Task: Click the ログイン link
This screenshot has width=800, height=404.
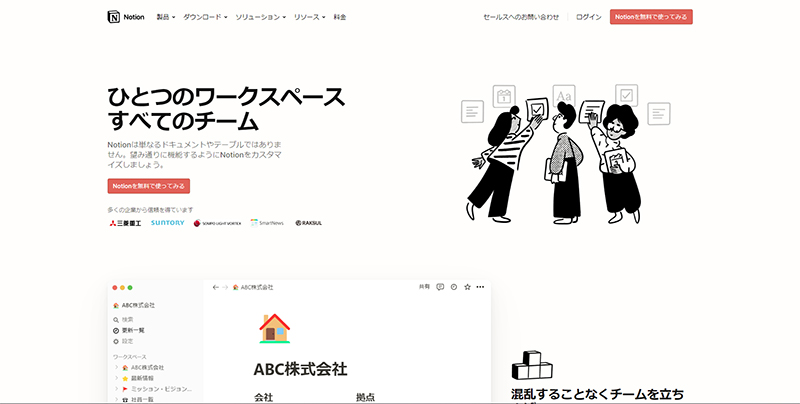Action: (x=589, y=17)
